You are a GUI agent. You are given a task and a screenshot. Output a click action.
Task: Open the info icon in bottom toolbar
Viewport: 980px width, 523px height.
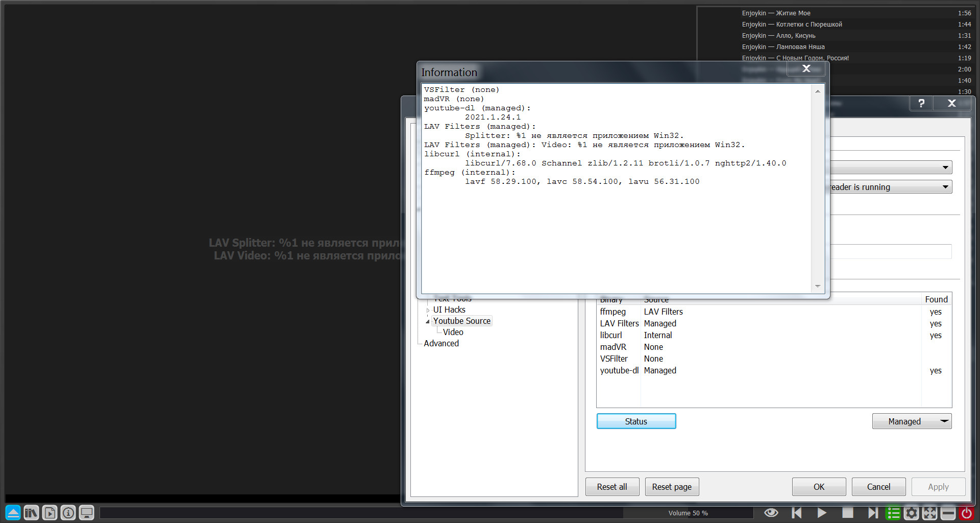click(x=68, y=512)
